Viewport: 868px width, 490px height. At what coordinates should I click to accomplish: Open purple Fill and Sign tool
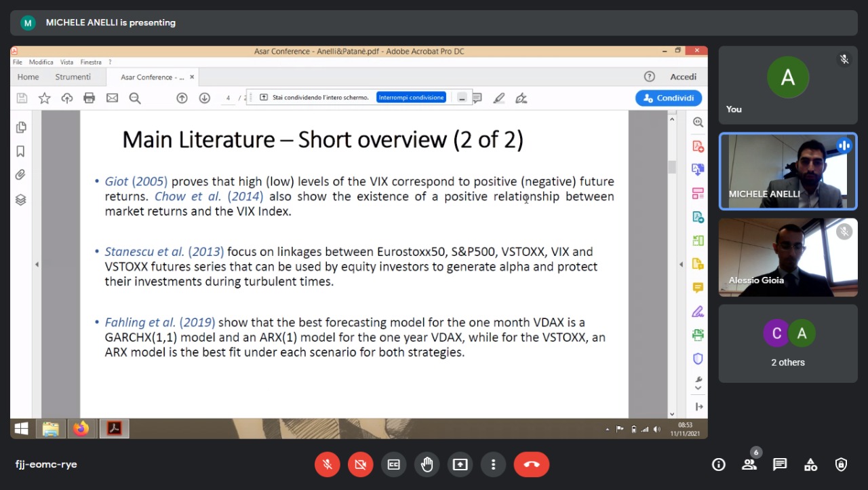pyautogui.click(x=698, y=312)
